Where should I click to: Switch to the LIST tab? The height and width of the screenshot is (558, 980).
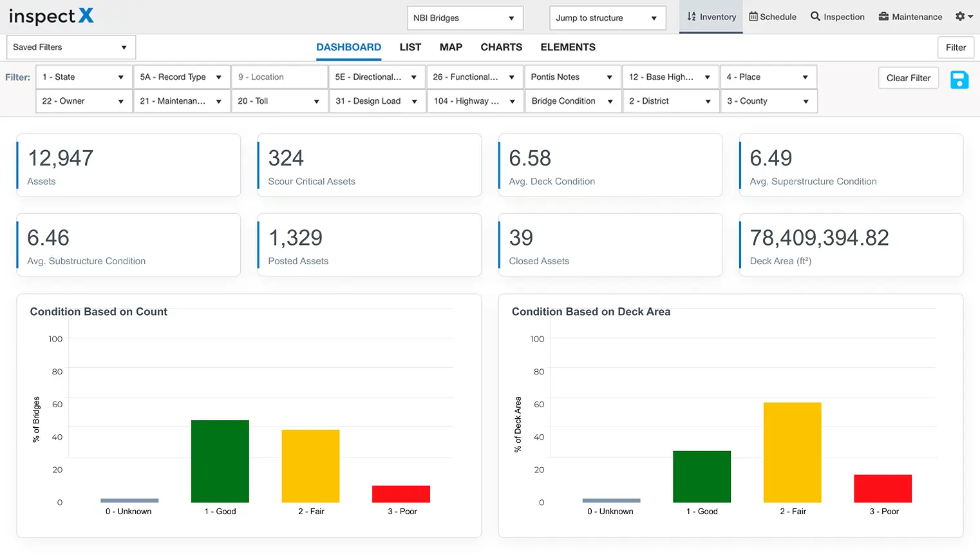pos(410,47)
